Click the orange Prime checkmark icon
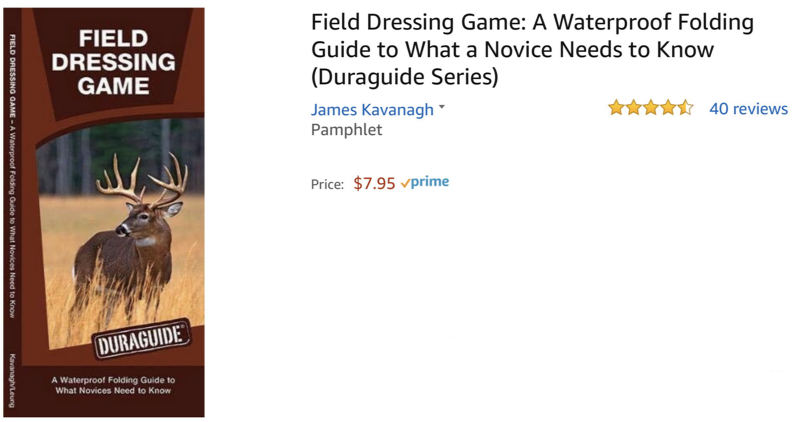Screen dimensions: 800x422 click(405, 183)
